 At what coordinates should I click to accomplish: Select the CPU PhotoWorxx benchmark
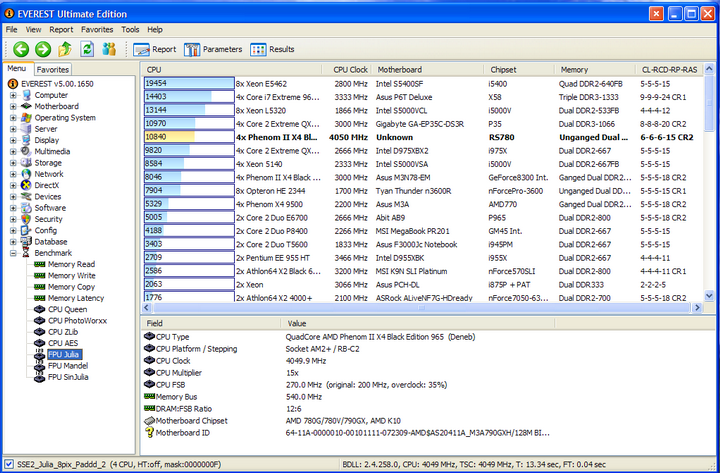point(77,321)
